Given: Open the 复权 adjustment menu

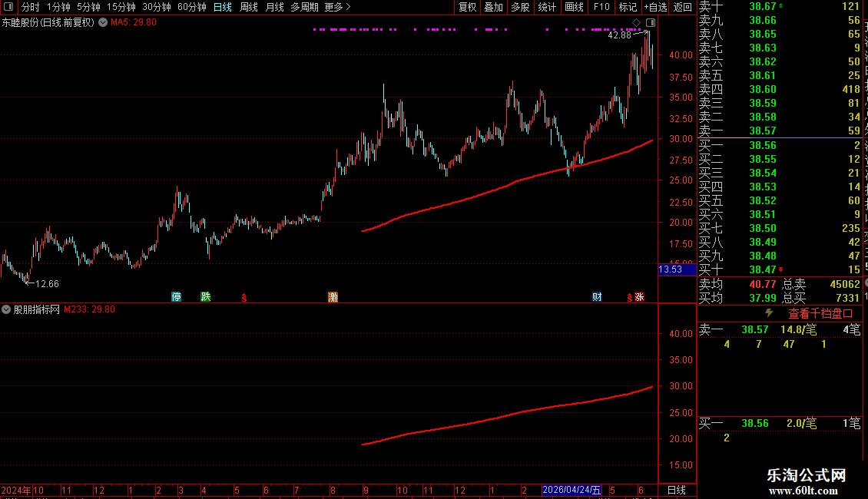Looking at the screenshot, I should (467, 7).
